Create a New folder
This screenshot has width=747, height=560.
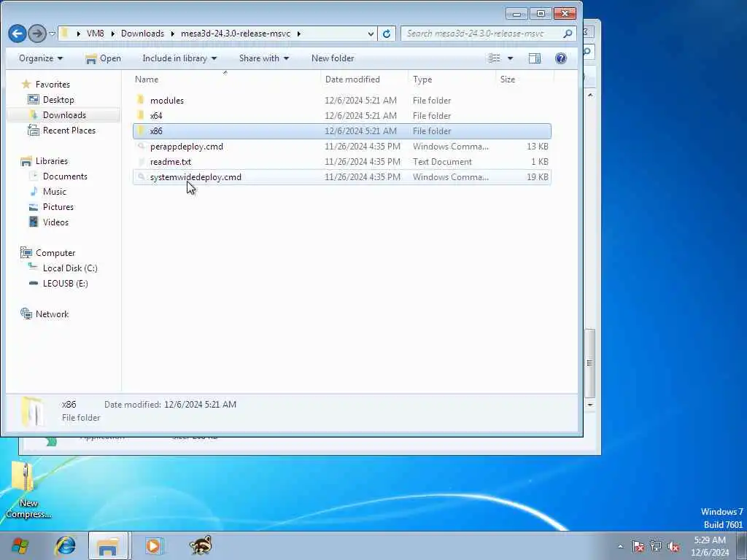[333, 58]
